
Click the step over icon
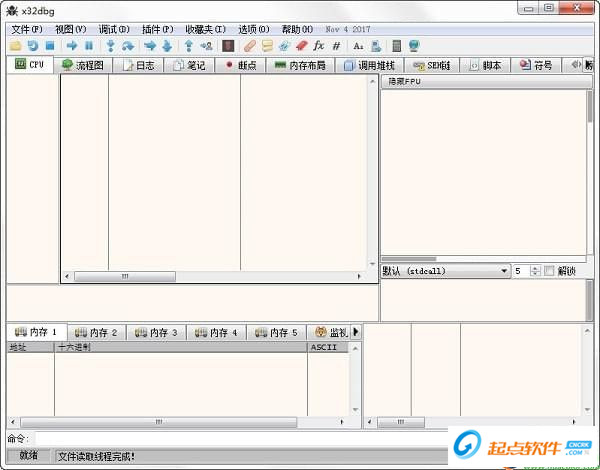tap(128, 46)
